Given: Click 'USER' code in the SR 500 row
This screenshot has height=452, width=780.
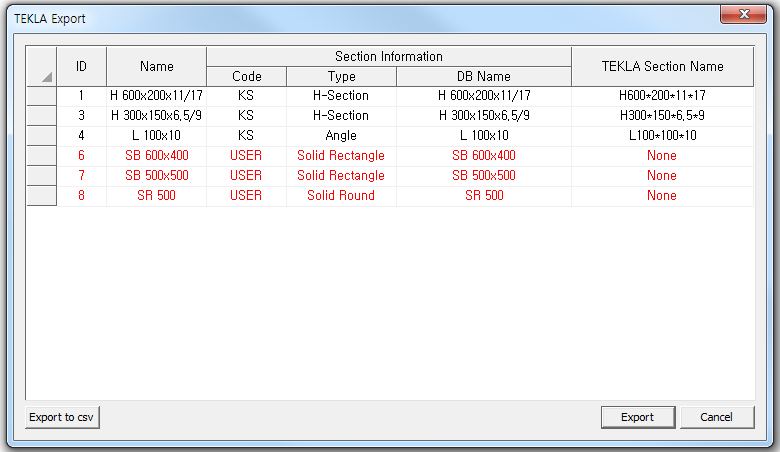Looking at the screenshot, I should [247, 195].
